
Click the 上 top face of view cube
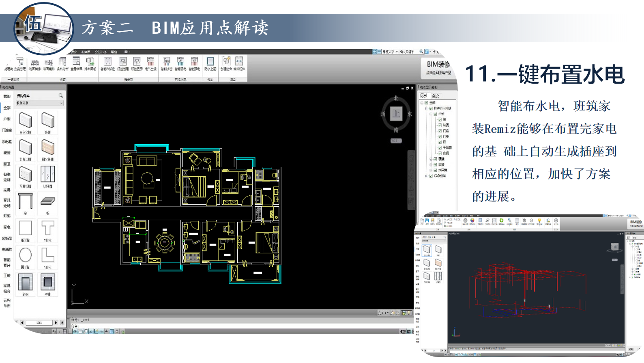tap(396, 114)
